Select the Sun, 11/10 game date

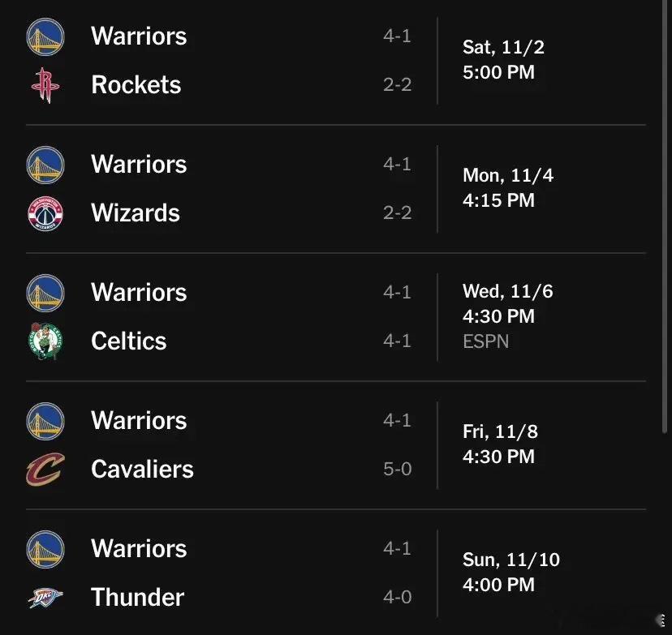pyautogui.click(x=511, y=560)
